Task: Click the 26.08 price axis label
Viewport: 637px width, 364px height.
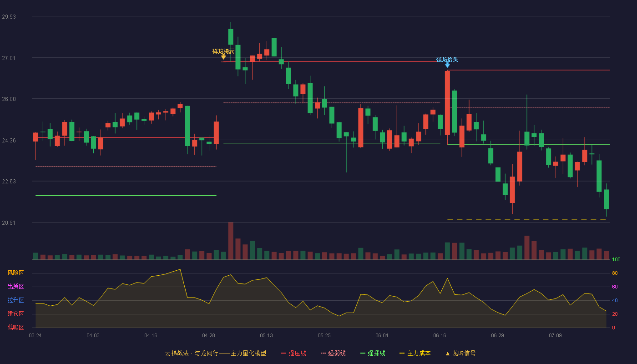Action: pyautogui.click(x=9, y=99)
